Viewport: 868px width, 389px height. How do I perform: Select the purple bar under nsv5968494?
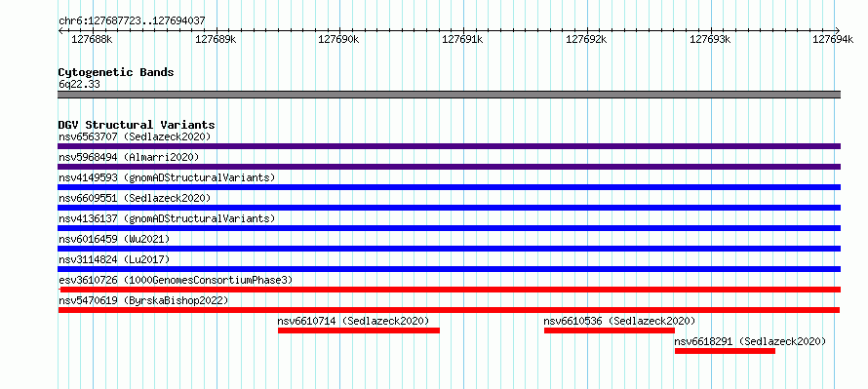[449, 167]
